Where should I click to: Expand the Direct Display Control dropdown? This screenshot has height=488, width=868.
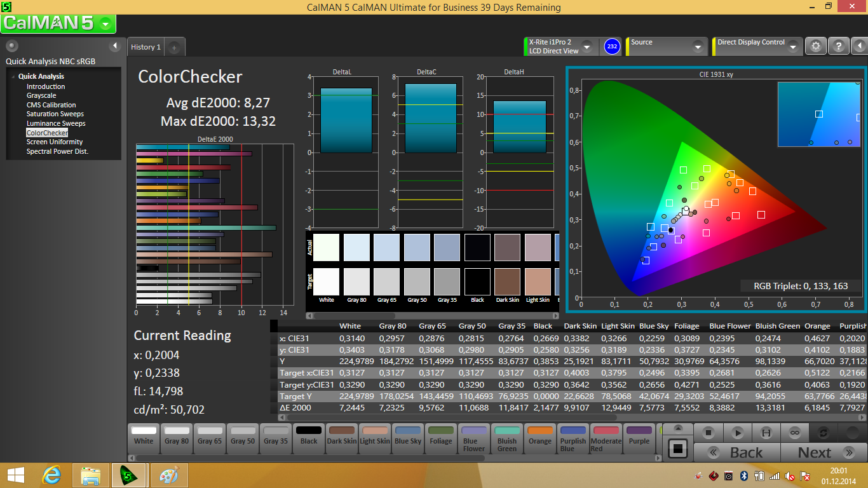(x=793, y=47)
